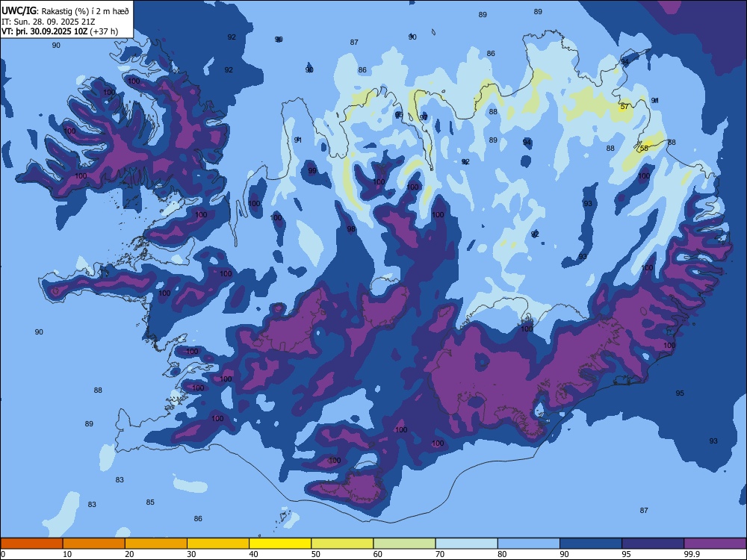Click the '99' humidity value on the map
The image size is (747, 560).
point(312,171)
